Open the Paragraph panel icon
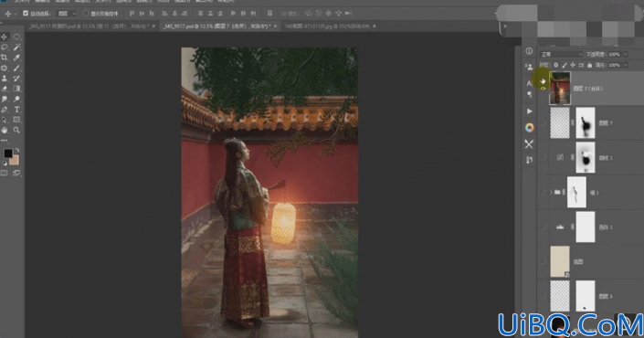Image resolution: width=644 pixels, height=338 pixels. point(529,94)
